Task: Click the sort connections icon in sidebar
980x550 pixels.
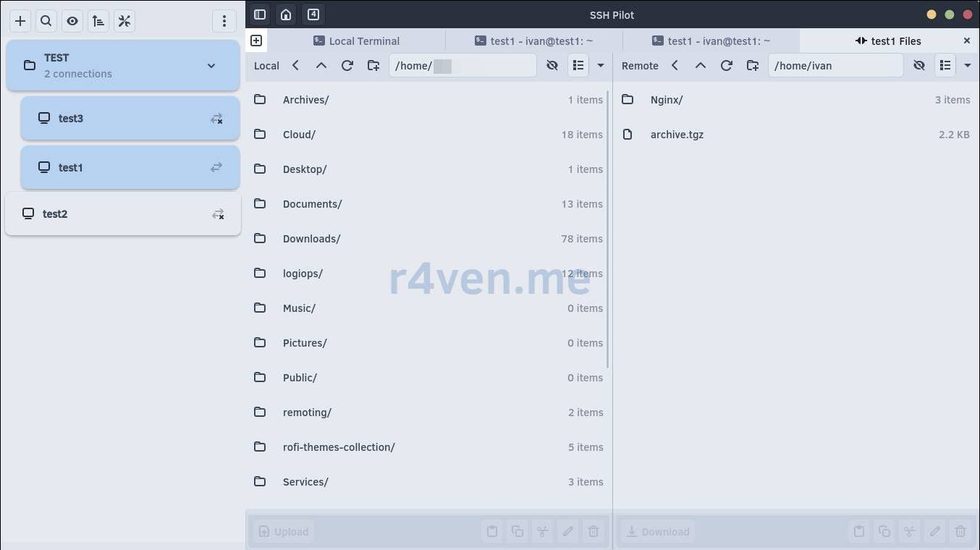Action: [98, 21]
